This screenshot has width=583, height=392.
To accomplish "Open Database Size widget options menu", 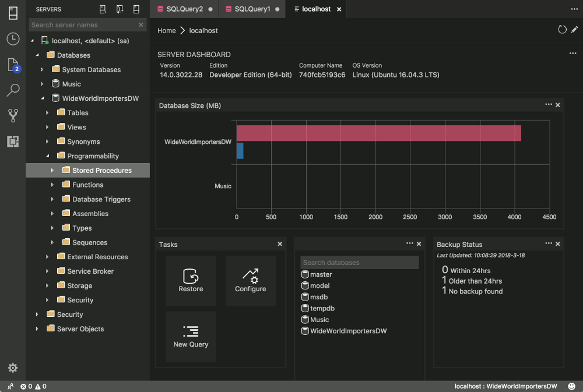I will (549, 104).
